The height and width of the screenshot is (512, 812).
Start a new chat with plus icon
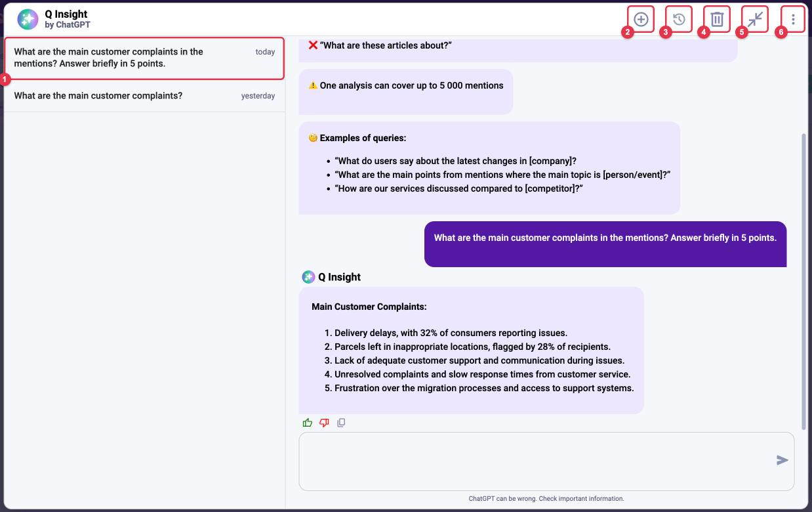(x=641, y=20)
